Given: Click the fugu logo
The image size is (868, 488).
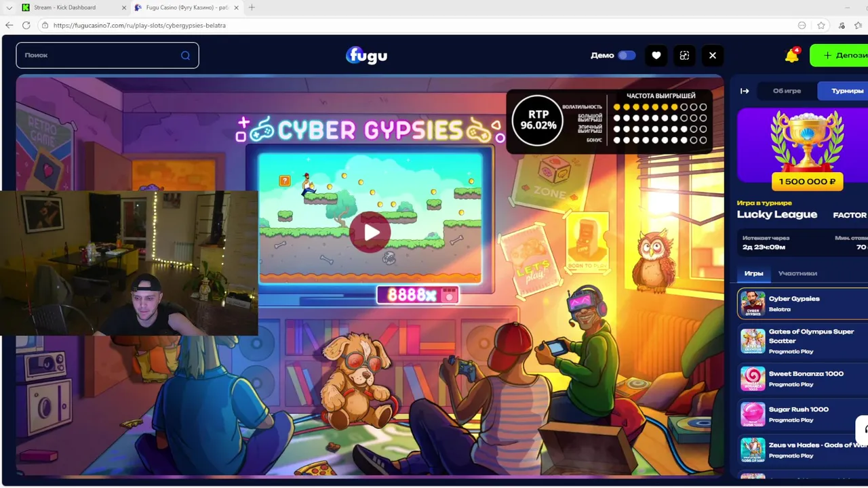Looking at the screenshot, I should [x=366, y=56].
